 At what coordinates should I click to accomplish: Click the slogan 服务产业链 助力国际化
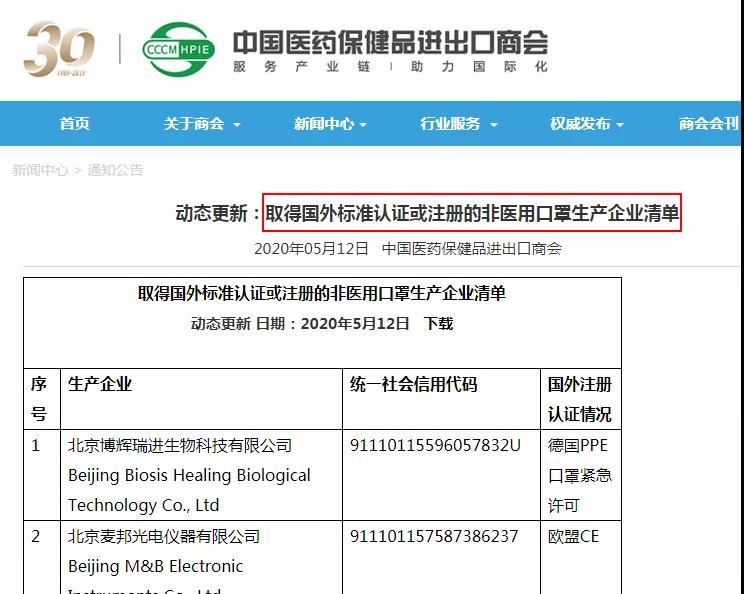click(x=390, y=66)
